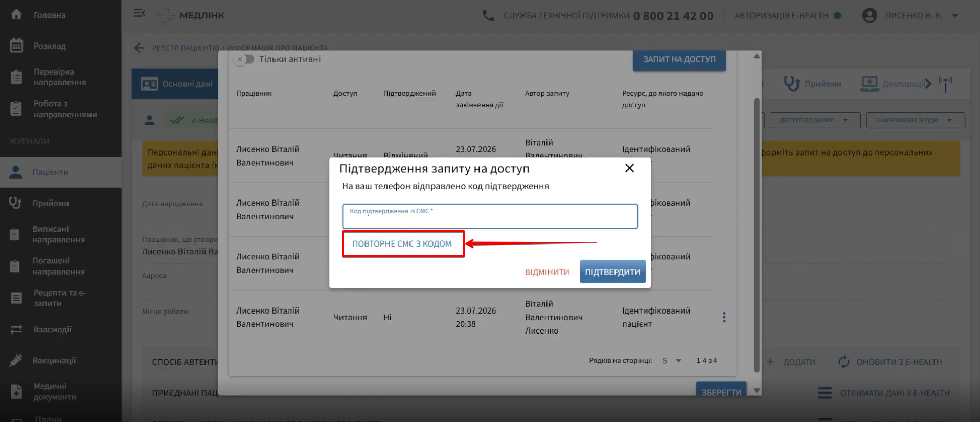
Task: Click the phone support icon
Action: [x=488, y=15]
